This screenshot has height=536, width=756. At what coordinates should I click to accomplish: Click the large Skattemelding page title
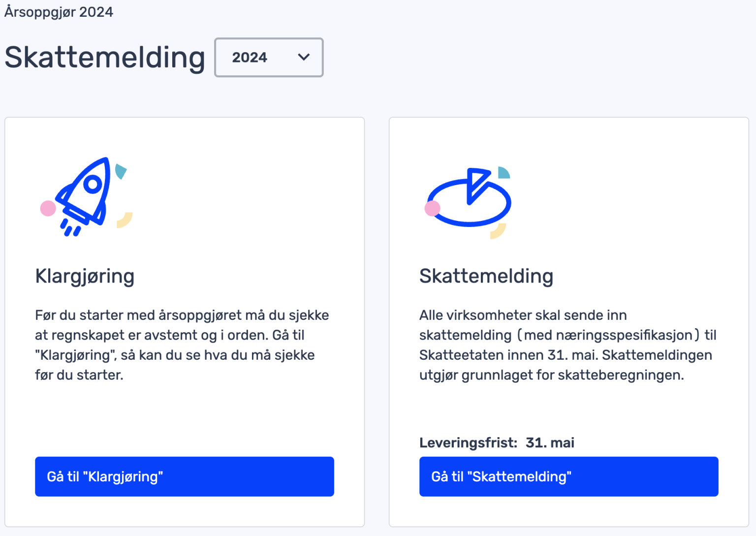point(105,58)
